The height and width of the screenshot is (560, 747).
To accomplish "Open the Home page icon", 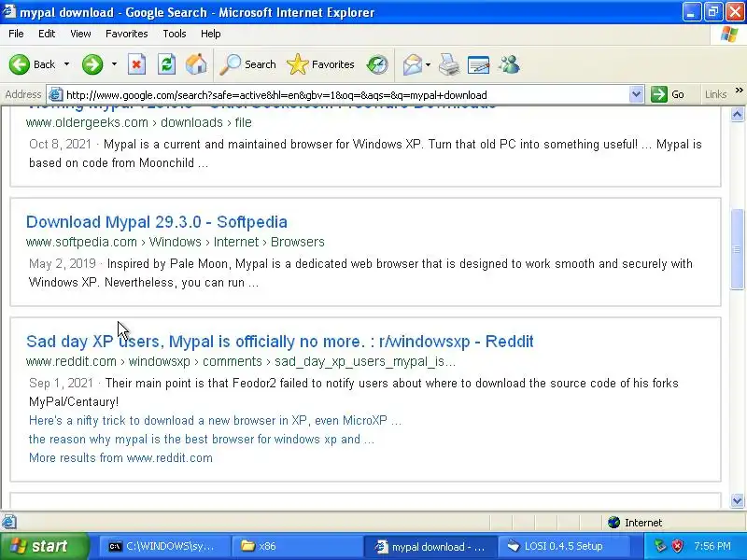I will tap(196, 64).
